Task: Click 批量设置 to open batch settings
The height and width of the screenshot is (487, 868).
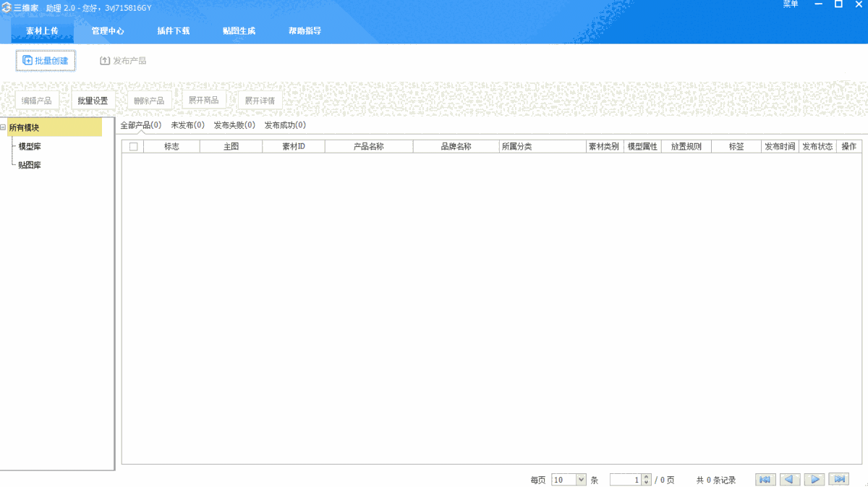Action: (x=93, y=100)
